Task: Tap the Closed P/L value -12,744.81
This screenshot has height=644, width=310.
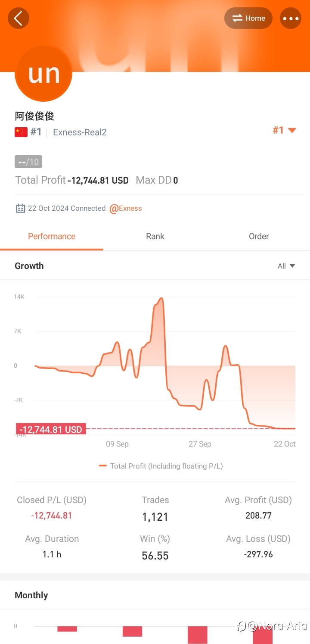Action: point(52,516)
